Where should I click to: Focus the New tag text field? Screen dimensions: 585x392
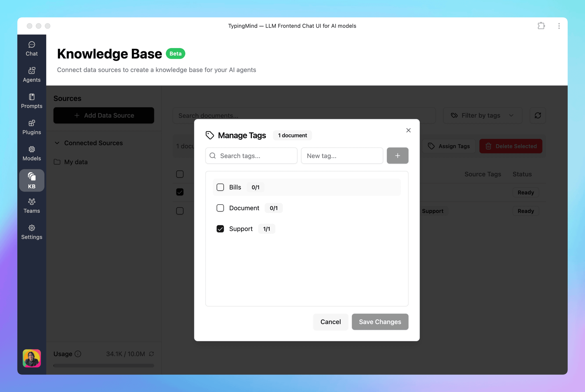tap(342, 156)
